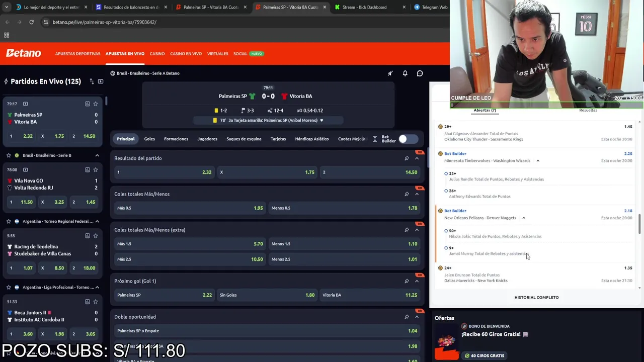
Task: Toggle the Bet Builder switch
Action: point(408,139)
